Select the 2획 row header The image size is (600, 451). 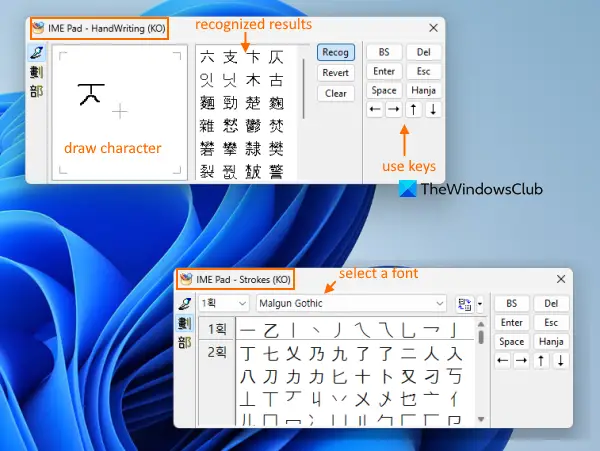217,352
